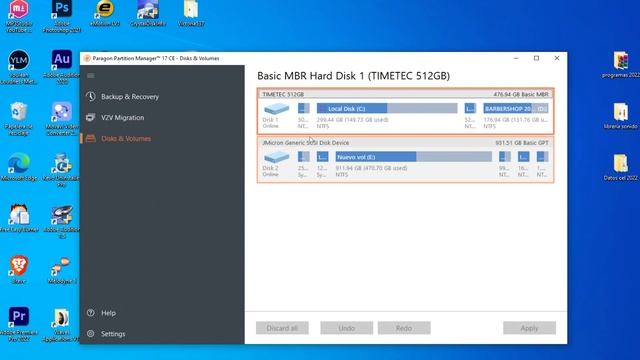Click the Discard all button
This screenshot has width=640, height=360.
point(282,328)
